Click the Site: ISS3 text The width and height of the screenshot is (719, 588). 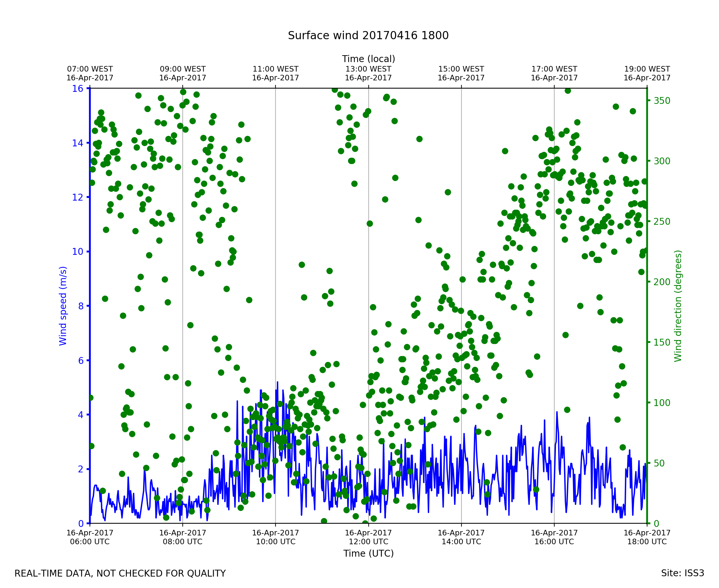click(682, 573)
